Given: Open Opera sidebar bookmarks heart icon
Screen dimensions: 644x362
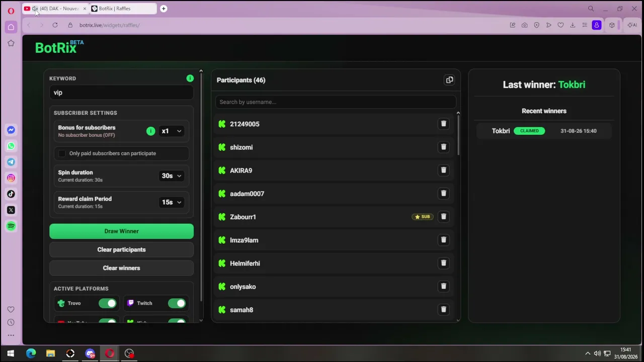Looking at the screenshot, I should [11, 309].
